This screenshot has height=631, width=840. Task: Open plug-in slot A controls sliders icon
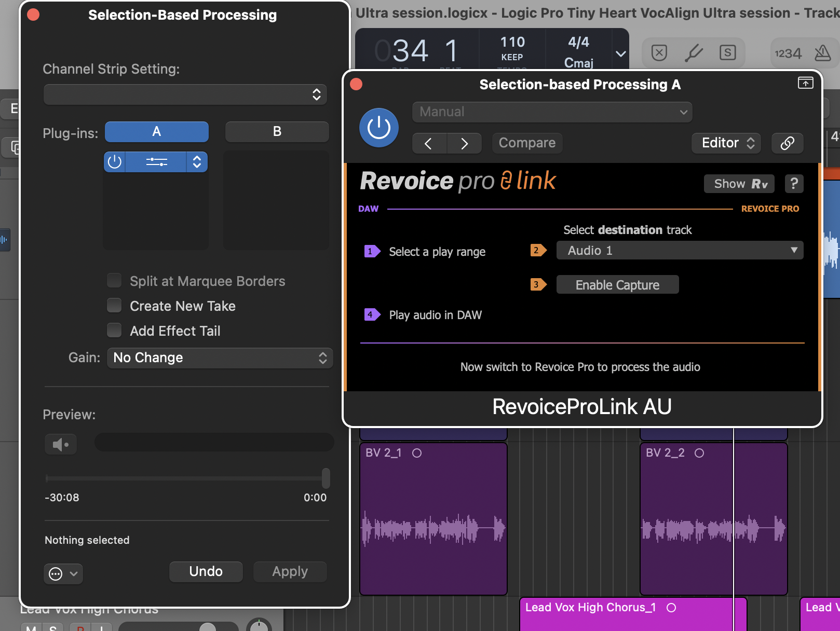[156, 162]
